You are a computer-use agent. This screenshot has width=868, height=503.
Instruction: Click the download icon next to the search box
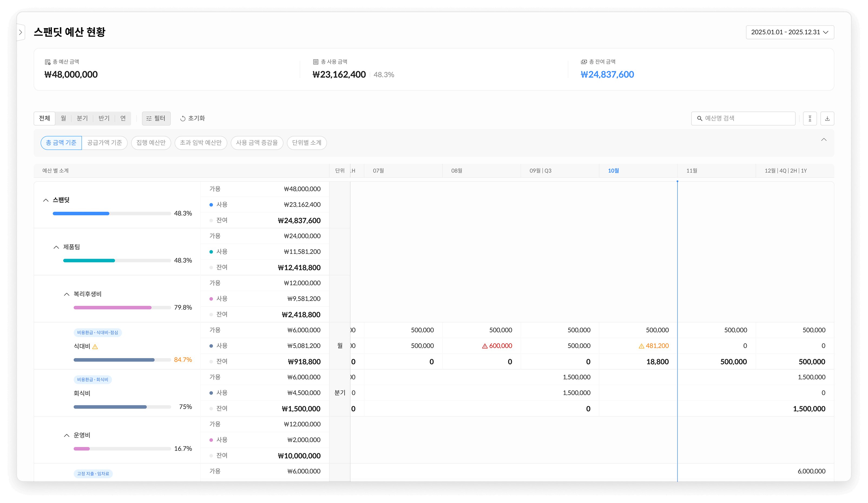pyautogui.click(x=827, y=119)
